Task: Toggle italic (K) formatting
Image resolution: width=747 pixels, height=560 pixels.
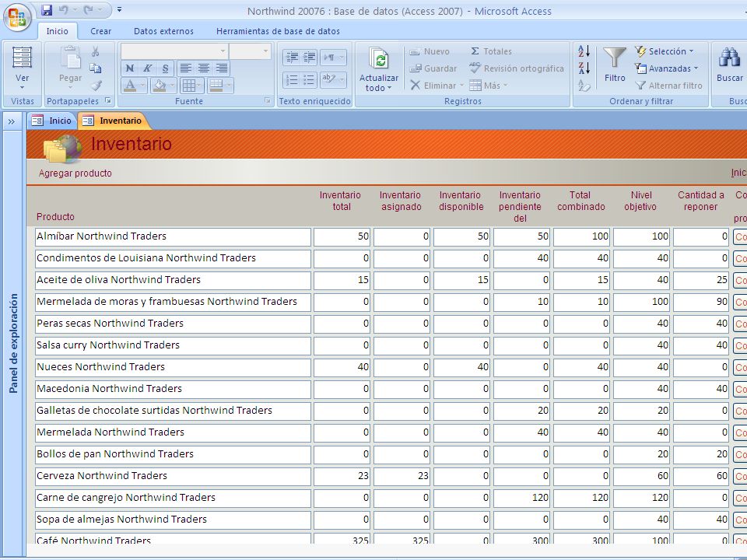Action: pyautogui.click(x=148, y=68)
